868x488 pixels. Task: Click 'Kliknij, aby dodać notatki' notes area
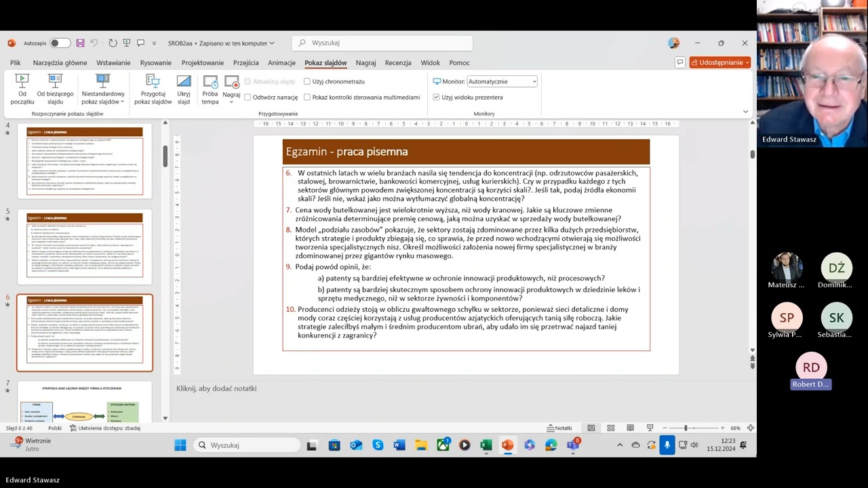(216, 388)
